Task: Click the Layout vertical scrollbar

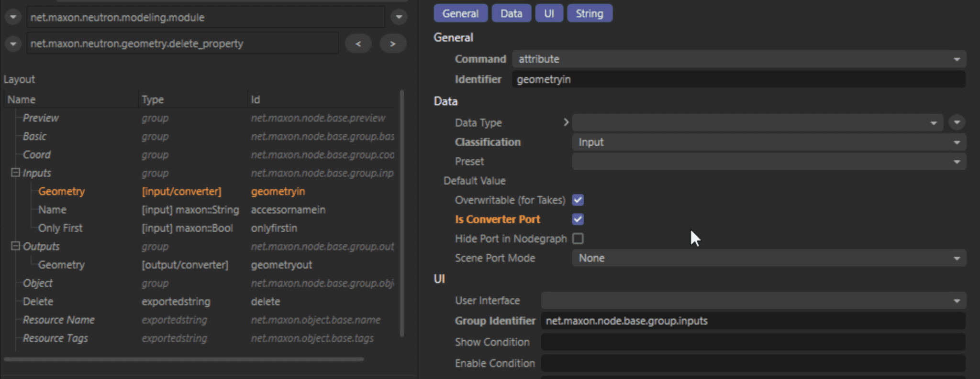Action: (401, 214)
